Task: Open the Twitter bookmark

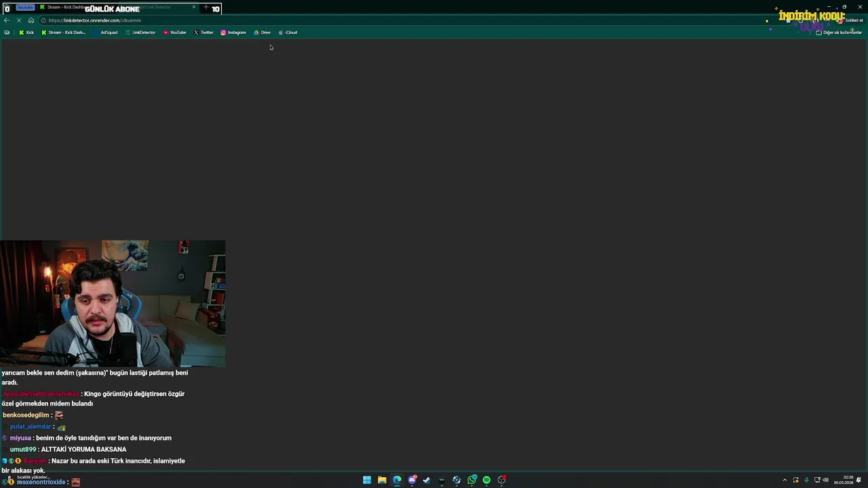Action: (x=203, y=33)
